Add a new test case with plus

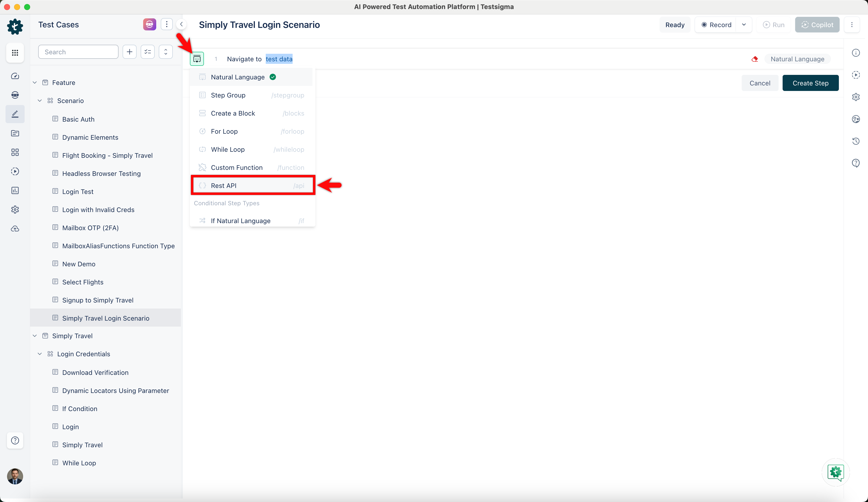pos(130,52)
